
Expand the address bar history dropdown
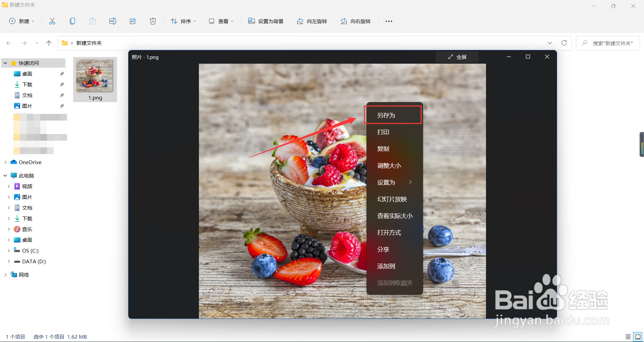click(550, 43)
